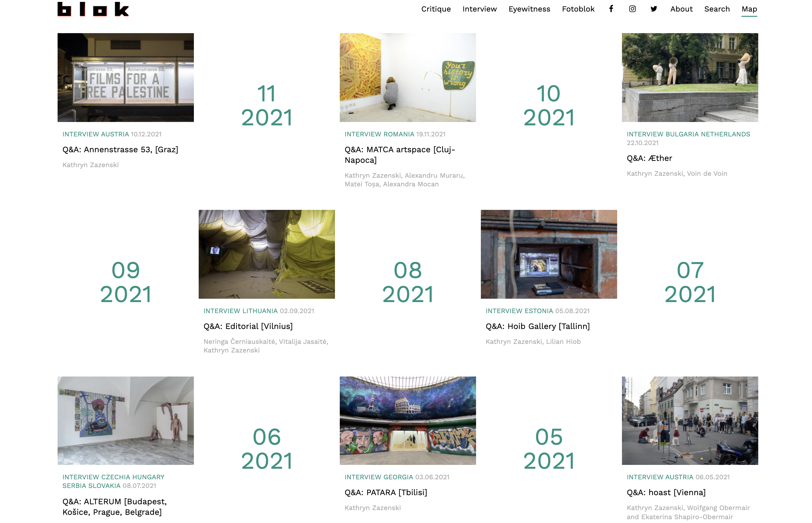Open the Critique menu item
The image size is (812, 523).
pyautogui.click(x=436, y=9)
